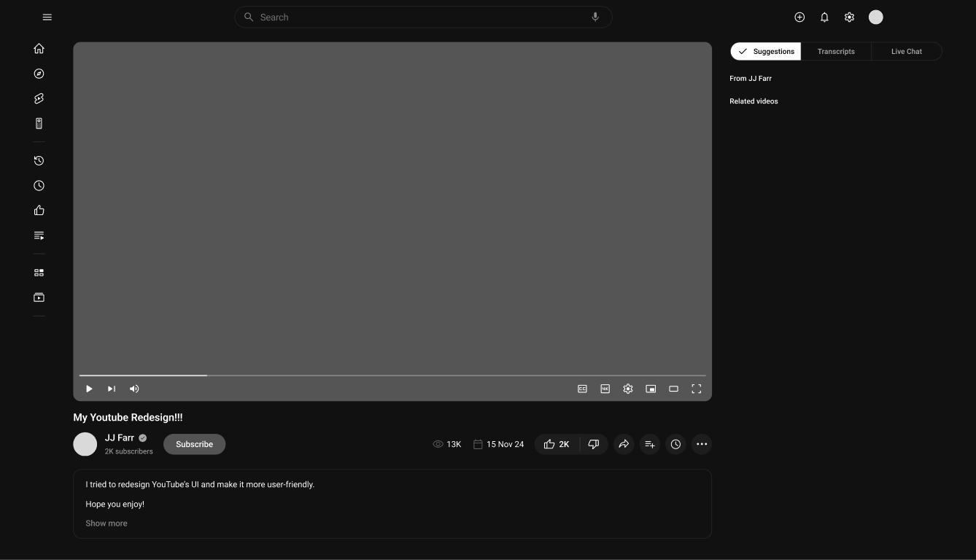
Task: Open Liked videos thumbs-up in sidebar
Action: 39,211
